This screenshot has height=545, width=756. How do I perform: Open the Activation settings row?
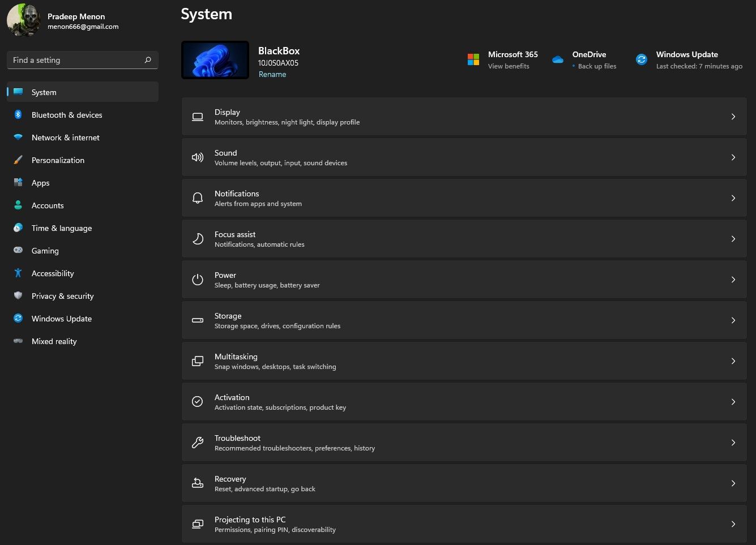(463, 402)
